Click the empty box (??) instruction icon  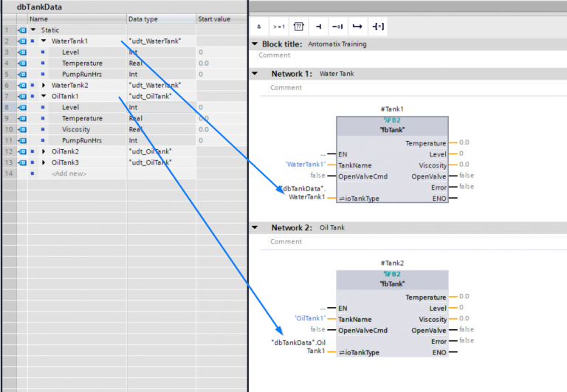(298, 27)
